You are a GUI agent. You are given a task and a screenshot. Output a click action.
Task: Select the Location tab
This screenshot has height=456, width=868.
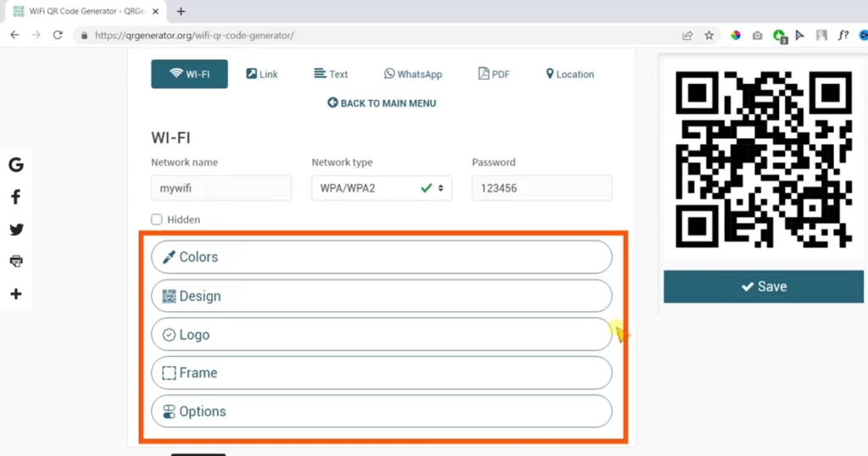(x=570, y=74)
